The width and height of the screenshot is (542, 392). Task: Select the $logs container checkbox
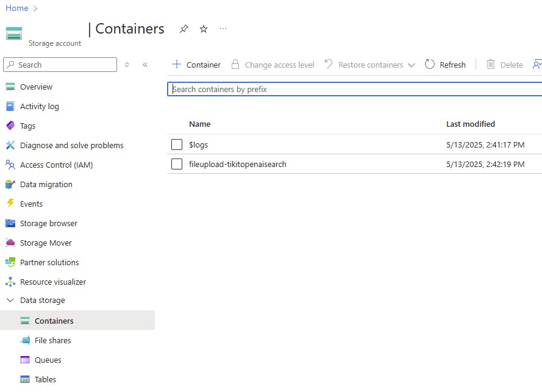tap(177, 144)
